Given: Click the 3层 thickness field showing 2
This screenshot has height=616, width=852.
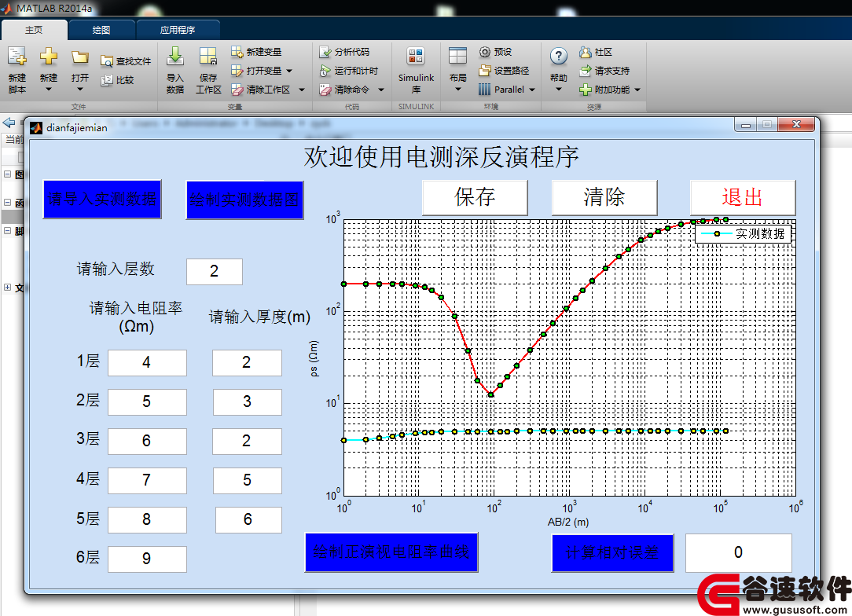Looking at the screenshot, I should click(x=247, y=441).
